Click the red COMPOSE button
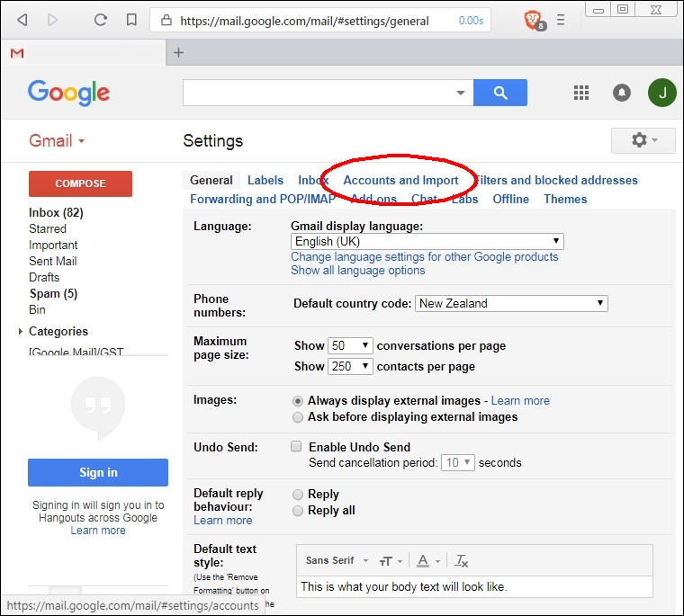The height and width of the screenshot is (616, 684). [80, 183]
